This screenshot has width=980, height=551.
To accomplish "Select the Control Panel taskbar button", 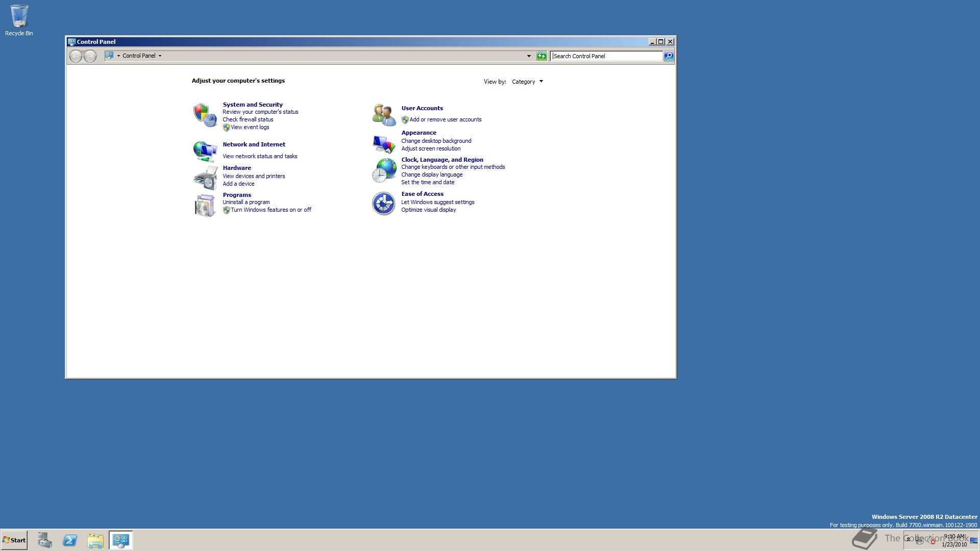I will 121,540.
